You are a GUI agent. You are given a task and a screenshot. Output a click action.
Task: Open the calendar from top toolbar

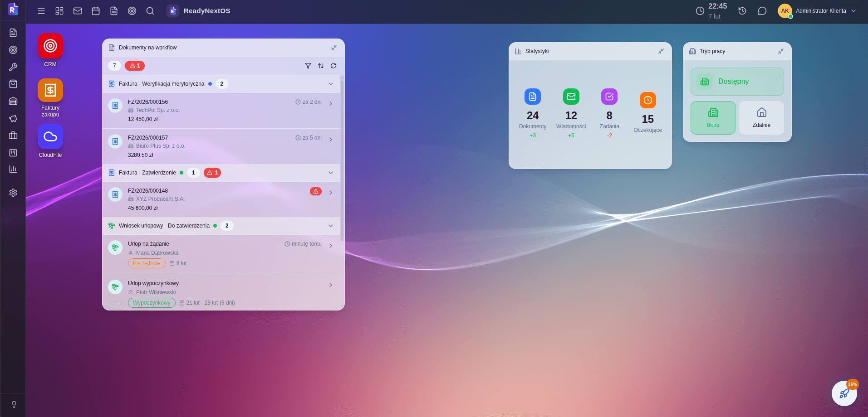coord(96,11)
